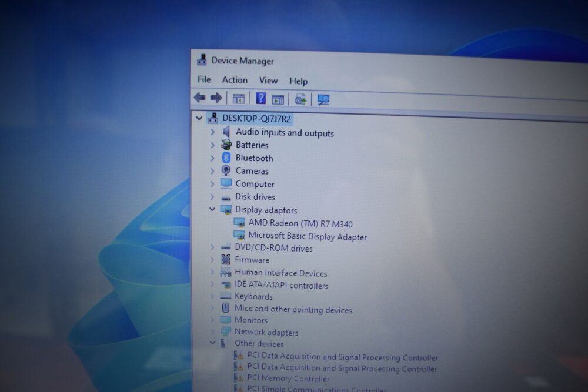Click the Batteries category icon
Viewport: 588px width, 392px height.
[x=226, y=145]
